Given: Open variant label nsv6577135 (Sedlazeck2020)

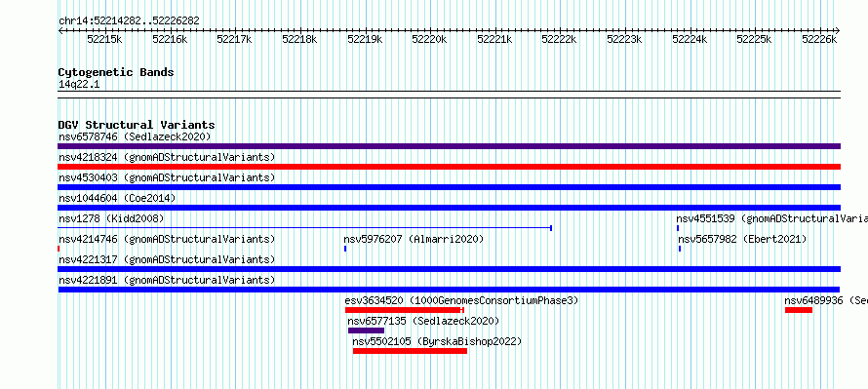Looking at the screenshot, I should (x=423, y=321).
